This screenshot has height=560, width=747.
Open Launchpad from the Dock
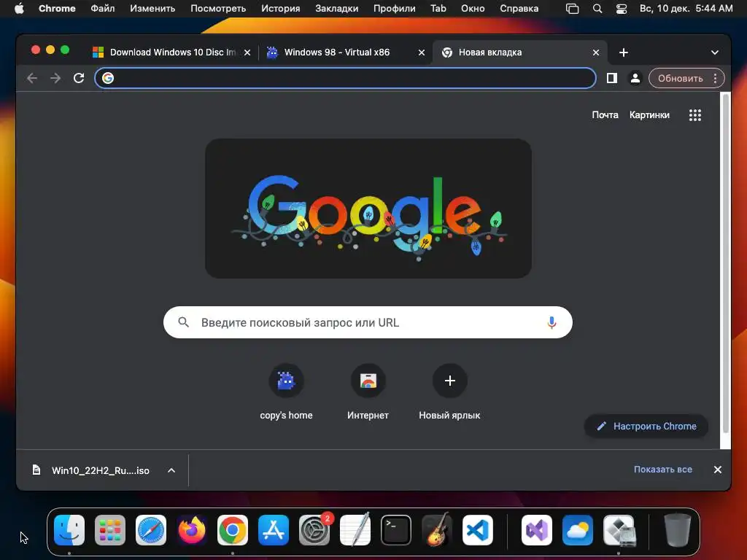tap(110, 530)
